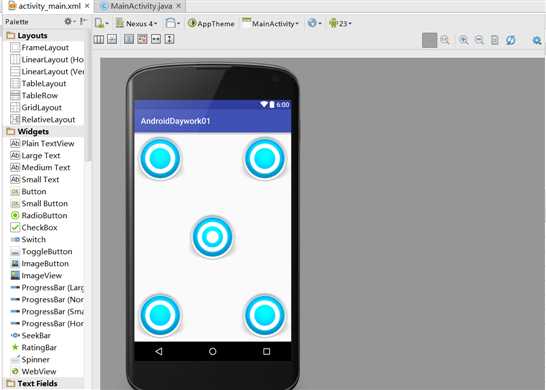Select FrameLayout in the palette
Viewport: 546px width, 390px height.
39,48
